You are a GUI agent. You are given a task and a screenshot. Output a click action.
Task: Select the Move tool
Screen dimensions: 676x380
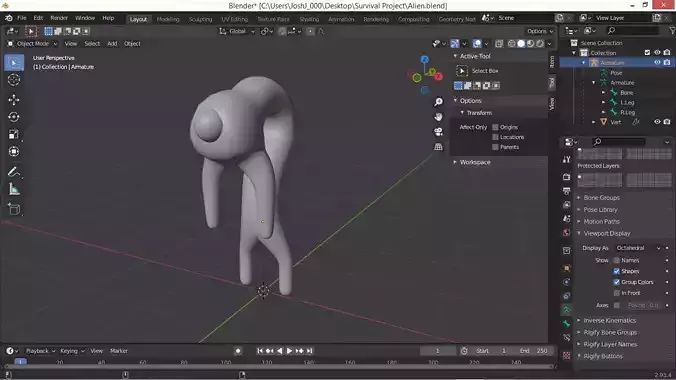(x=14, y=100)
